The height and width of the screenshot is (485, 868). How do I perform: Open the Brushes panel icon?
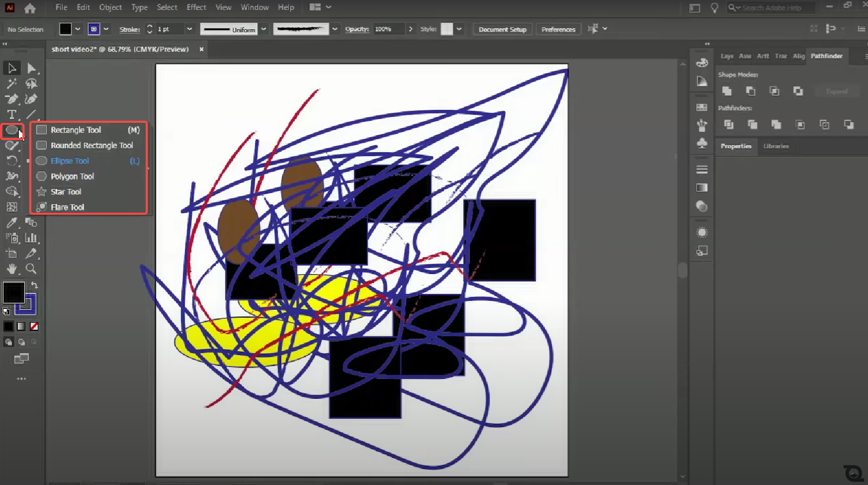point(702,125)
